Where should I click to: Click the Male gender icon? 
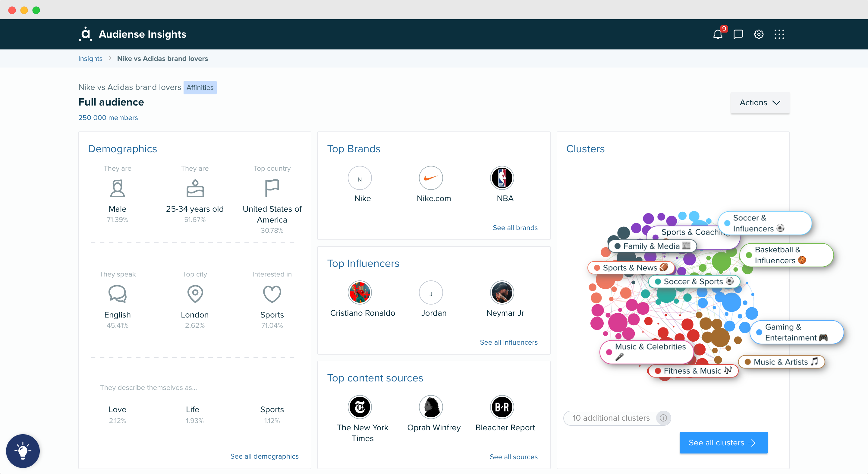click(117, 188)
